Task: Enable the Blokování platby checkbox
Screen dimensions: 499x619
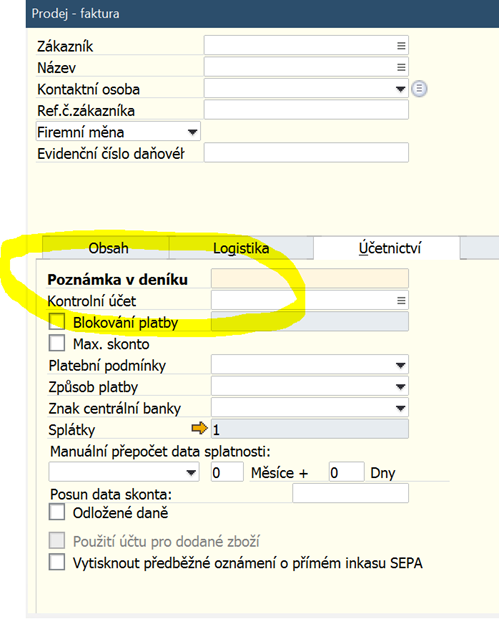Action: click(x=57, y=321)
